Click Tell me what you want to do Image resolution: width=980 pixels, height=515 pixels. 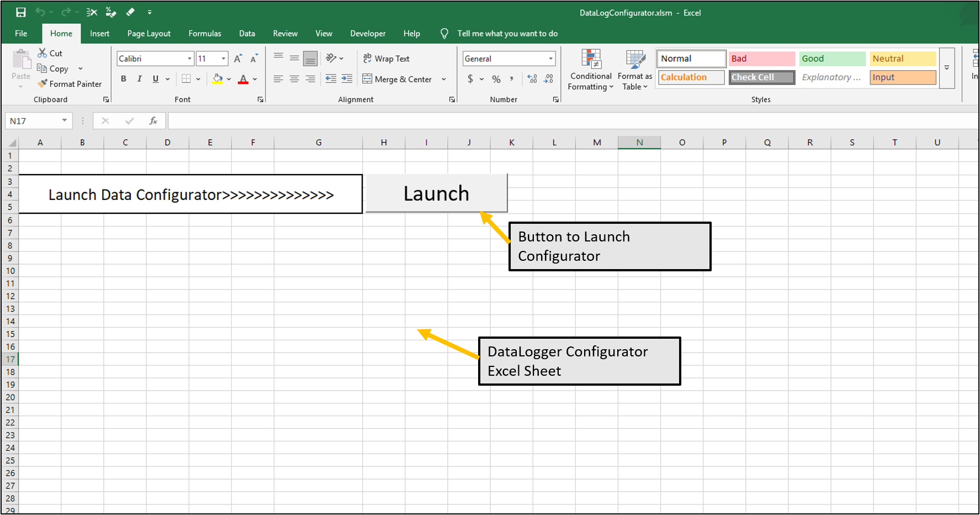point(507,34)
